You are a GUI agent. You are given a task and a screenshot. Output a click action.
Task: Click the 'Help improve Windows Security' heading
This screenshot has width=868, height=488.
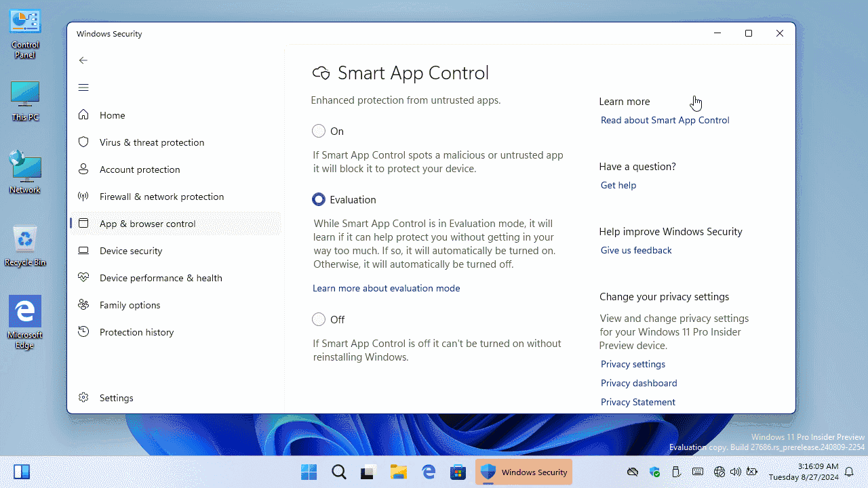[x=671, y=232]
